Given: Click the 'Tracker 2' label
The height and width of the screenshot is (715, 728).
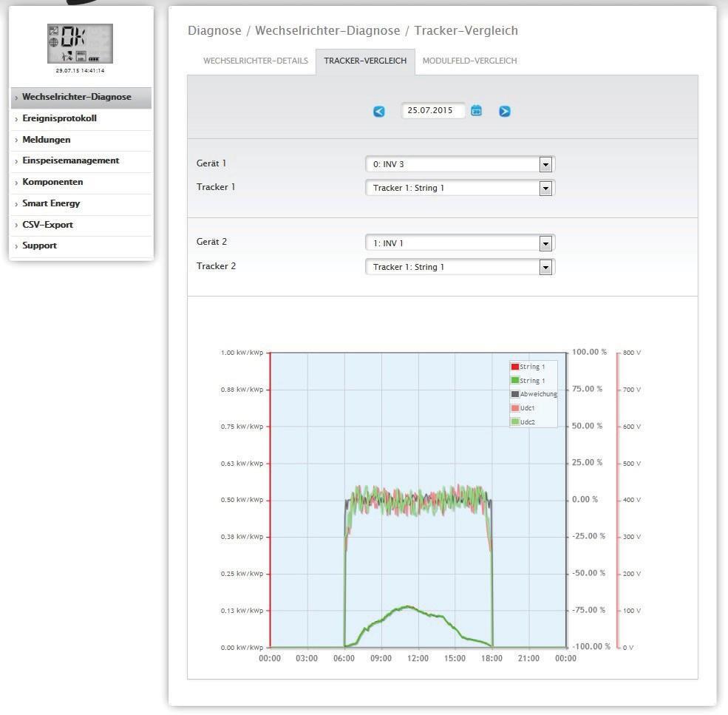Looking at the screenshot, I should (x=216, y=266).
